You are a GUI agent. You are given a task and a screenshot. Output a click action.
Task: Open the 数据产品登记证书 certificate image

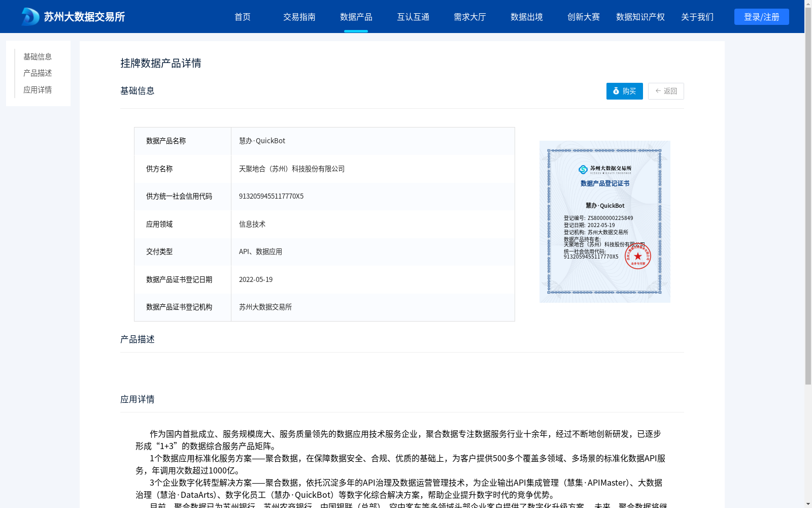tap(605, 221)
